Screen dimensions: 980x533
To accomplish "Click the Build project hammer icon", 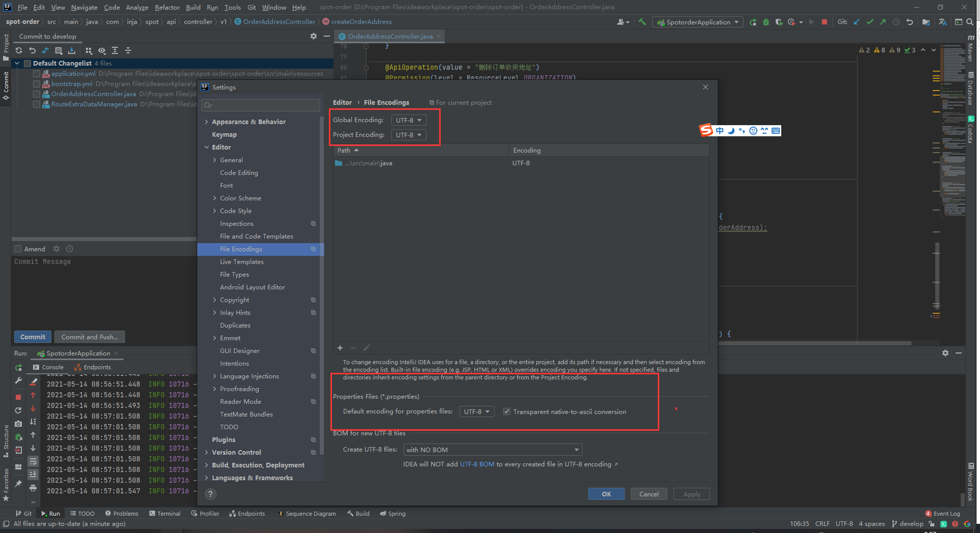I will pyautogui.click(x=642, y=22).
